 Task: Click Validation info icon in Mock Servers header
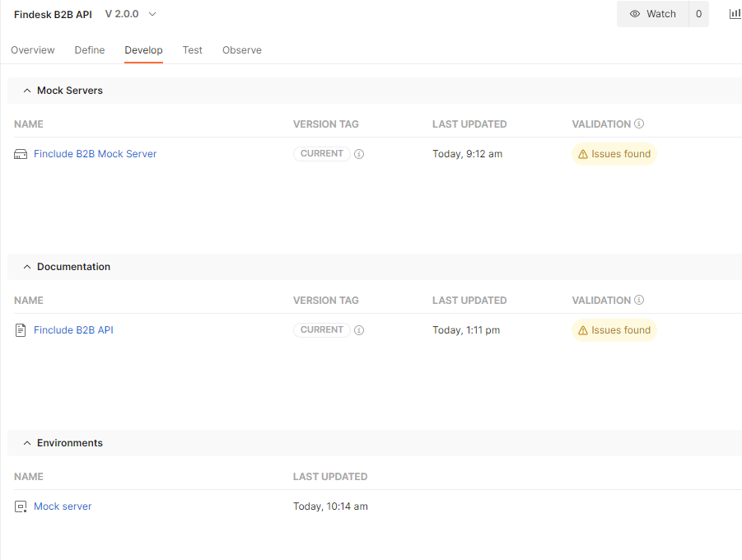click(639, 124)
